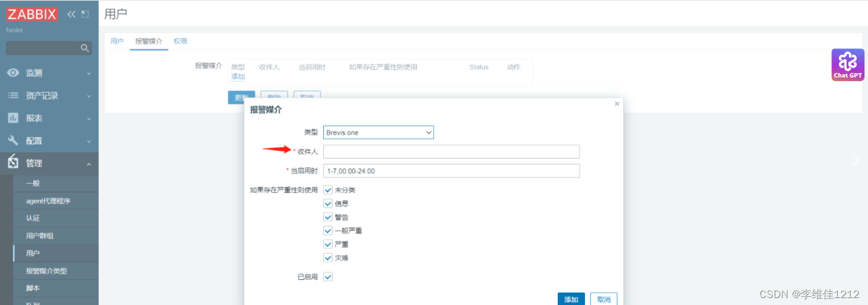
Task: Click the Status column header
Action: pos(479,67)
